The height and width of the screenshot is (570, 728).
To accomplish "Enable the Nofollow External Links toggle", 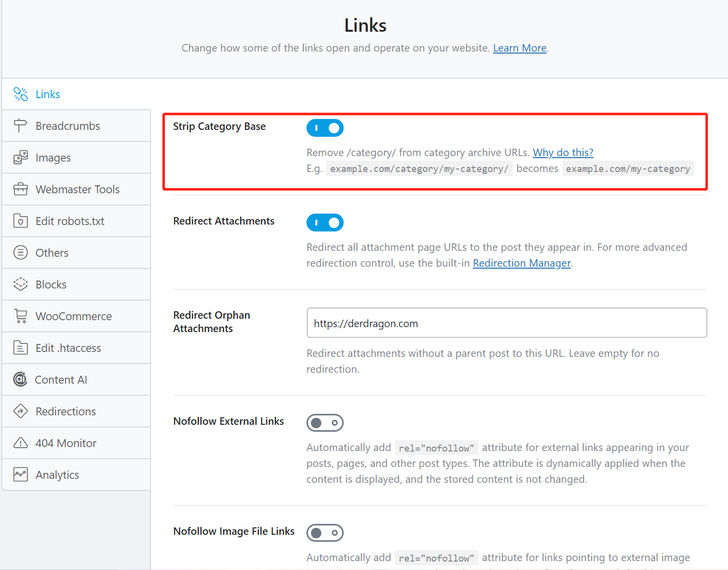I will point(325,423).
